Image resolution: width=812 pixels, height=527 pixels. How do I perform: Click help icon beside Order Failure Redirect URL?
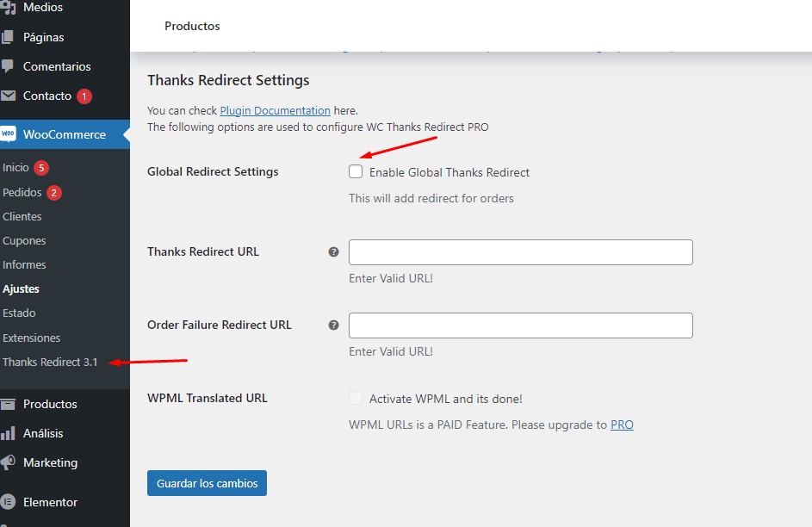pos(333,325)
